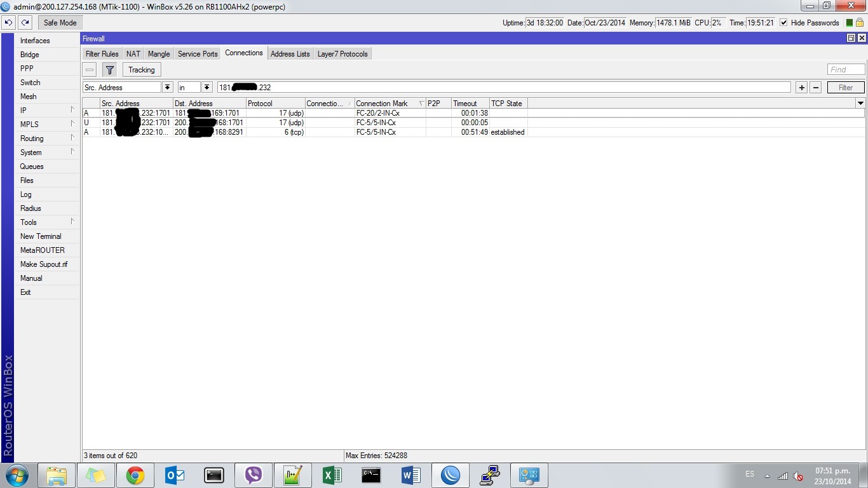Screen dimensions: 868x488
Task: Open the Src. Address filter field dropdown
Action: tap(168, 88)
